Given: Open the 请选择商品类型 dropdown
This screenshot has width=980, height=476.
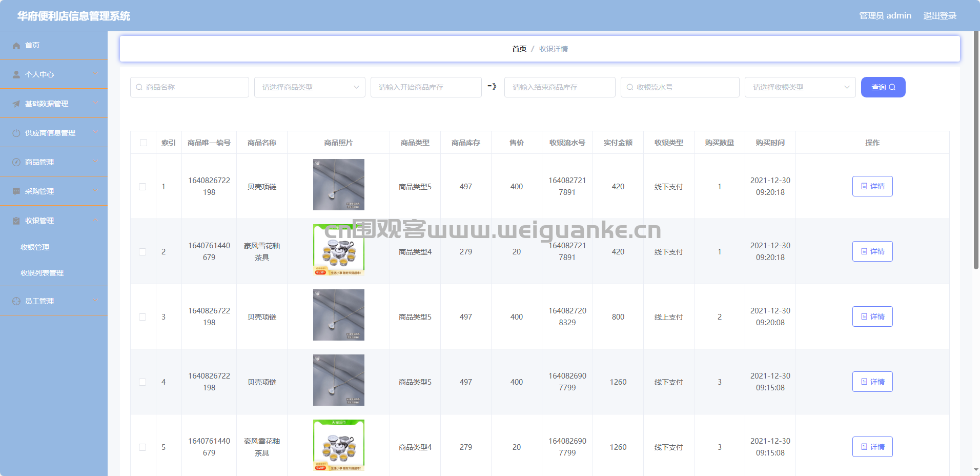Looking at the screenshot, I should (310, 87).
